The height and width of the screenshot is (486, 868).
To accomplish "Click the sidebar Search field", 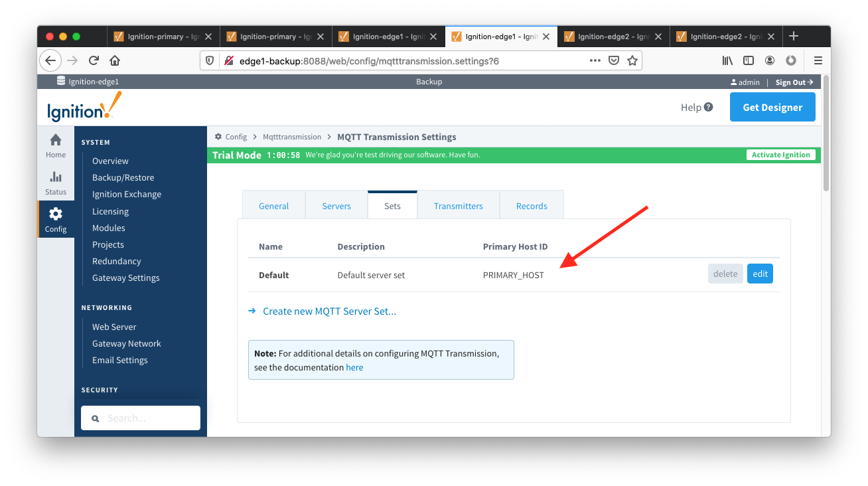I will click(x=141, y=418).
